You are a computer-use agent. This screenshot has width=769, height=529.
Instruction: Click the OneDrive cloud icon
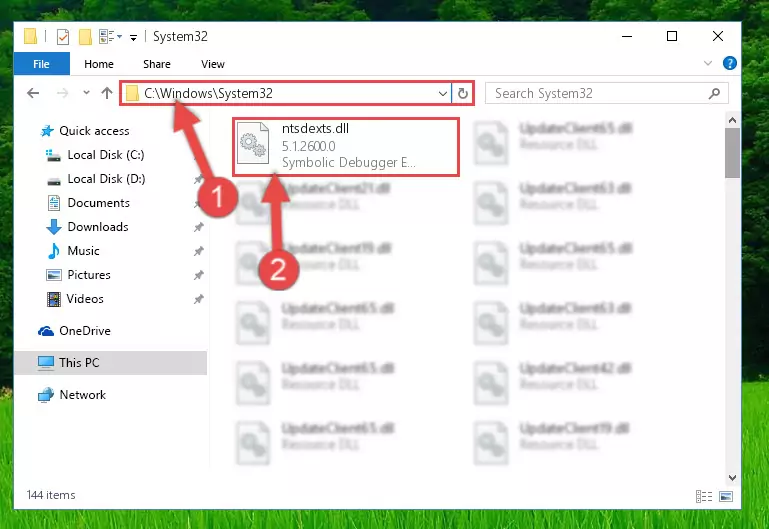pos(46,331)
